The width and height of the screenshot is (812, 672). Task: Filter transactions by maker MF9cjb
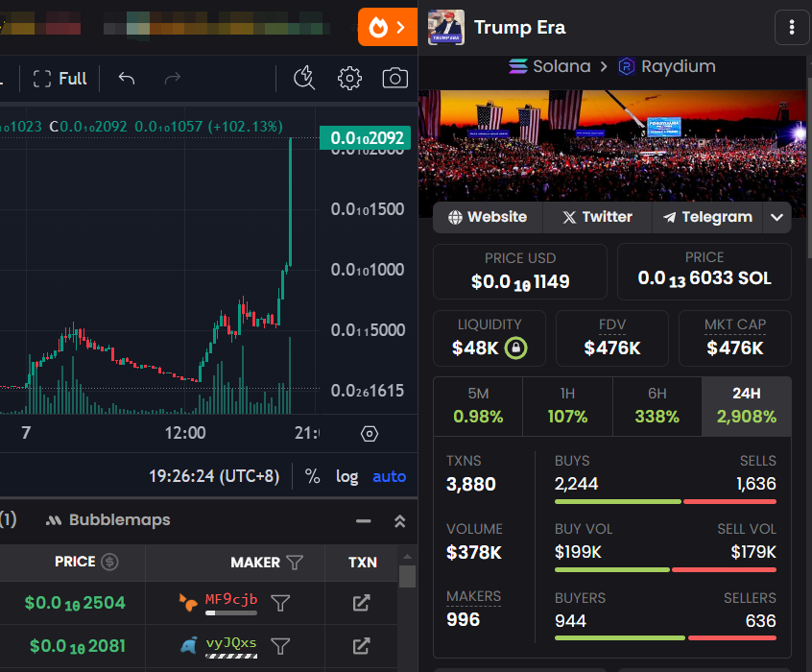[x=280, y=603]
